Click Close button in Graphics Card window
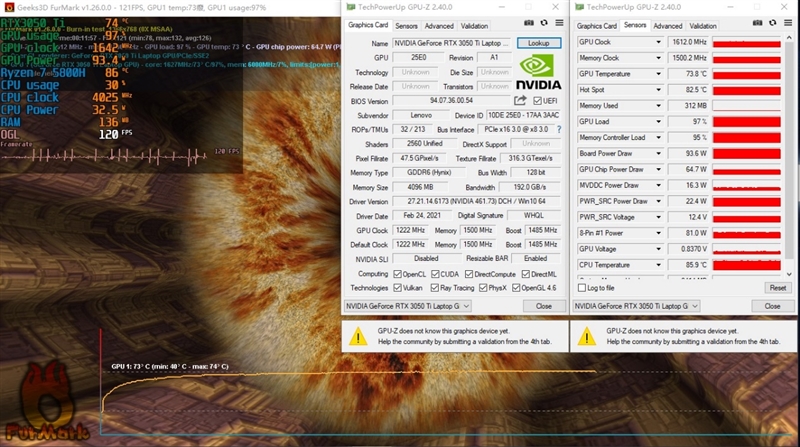800x447 pixels. coord(544,306)
